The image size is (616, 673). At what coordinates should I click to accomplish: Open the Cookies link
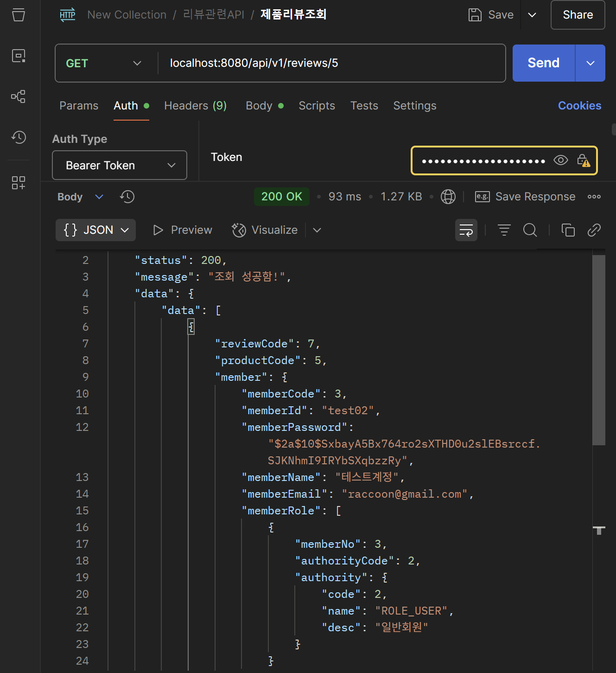(579, 106)
